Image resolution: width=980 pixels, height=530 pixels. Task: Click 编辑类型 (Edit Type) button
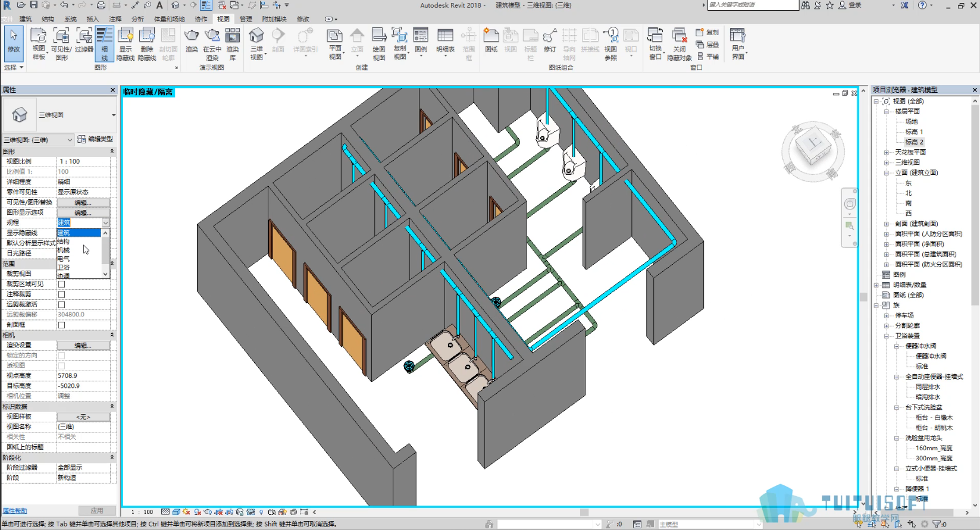95,139
